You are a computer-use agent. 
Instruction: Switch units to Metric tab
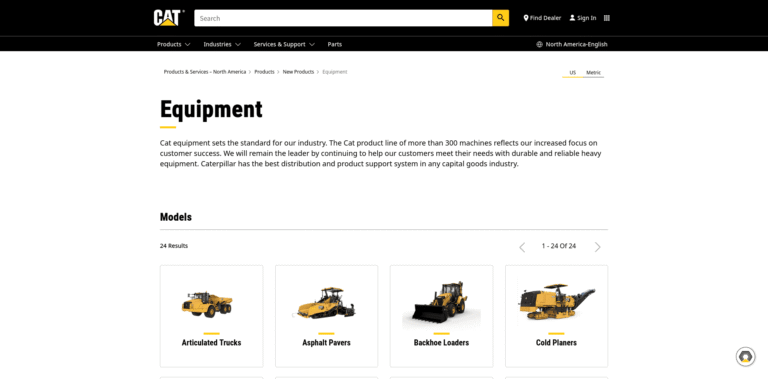[x=593, y=72]
